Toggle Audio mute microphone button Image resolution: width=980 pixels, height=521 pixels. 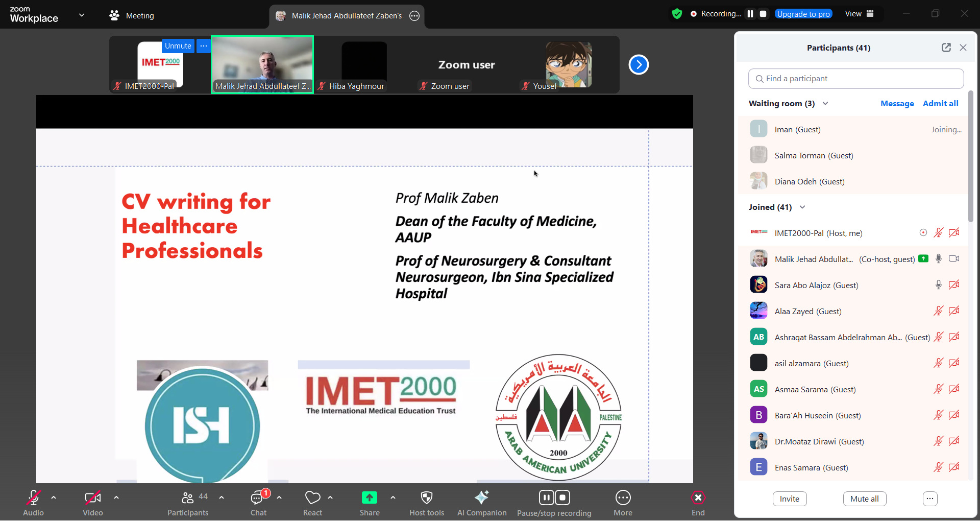[x=33, y=498]
